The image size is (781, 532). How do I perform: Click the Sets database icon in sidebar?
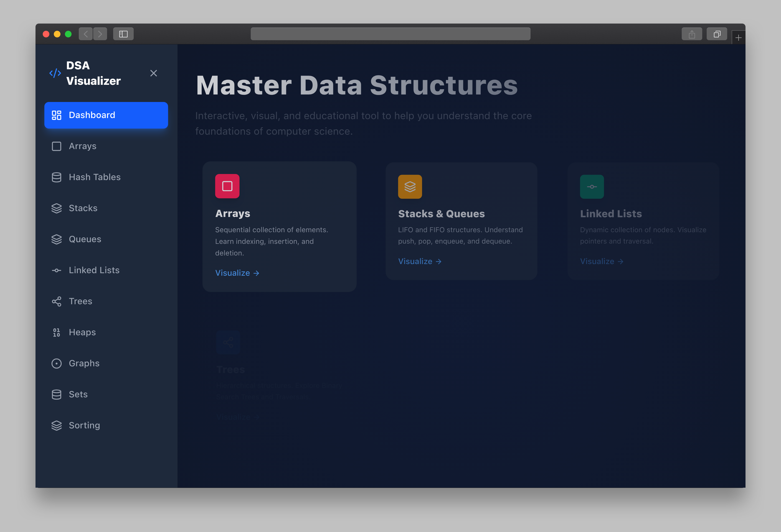tap(57, 394)
